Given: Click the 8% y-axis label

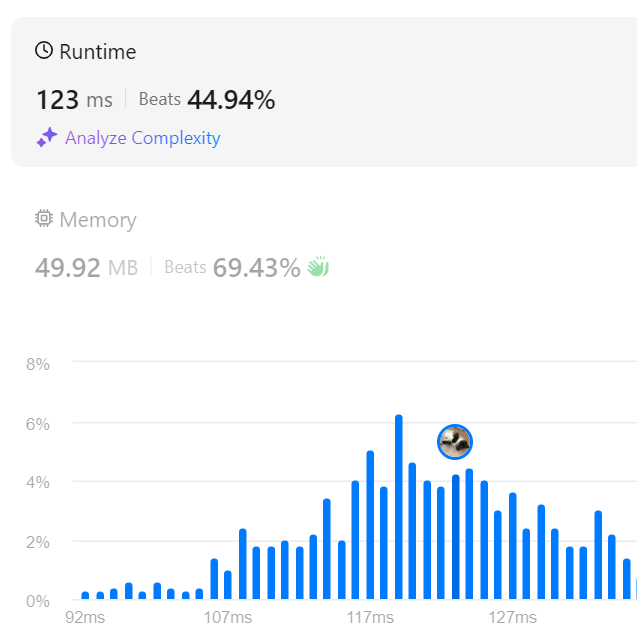Looking at the screenshot, I should click(x=38, y=364).
